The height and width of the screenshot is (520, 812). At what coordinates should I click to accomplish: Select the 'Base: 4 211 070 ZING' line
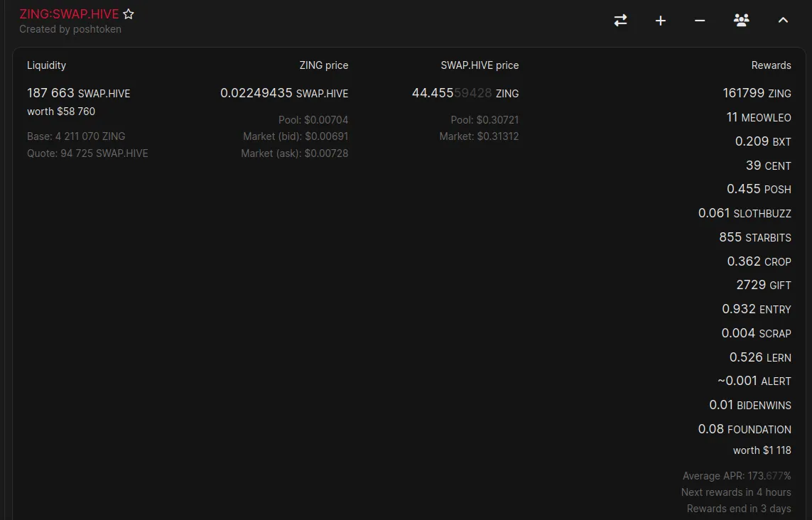tap(76, 136)
